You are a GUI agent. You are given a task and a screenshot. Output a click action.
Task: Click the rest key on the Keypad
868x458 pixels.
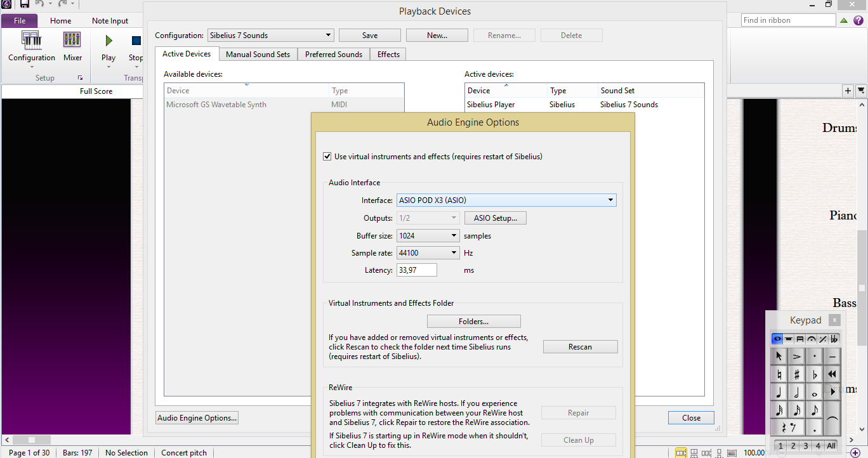pyautogui.click(x=788, y=428)
